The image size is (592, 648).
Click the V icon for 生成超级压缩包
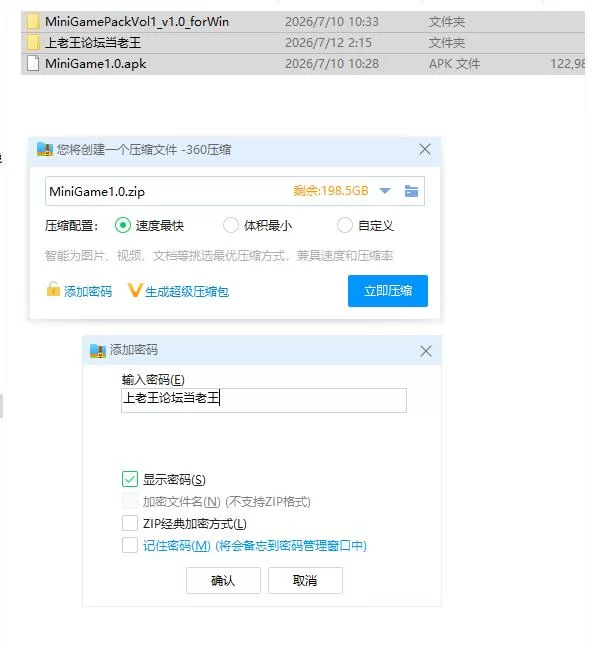click(x=135, y=291)
